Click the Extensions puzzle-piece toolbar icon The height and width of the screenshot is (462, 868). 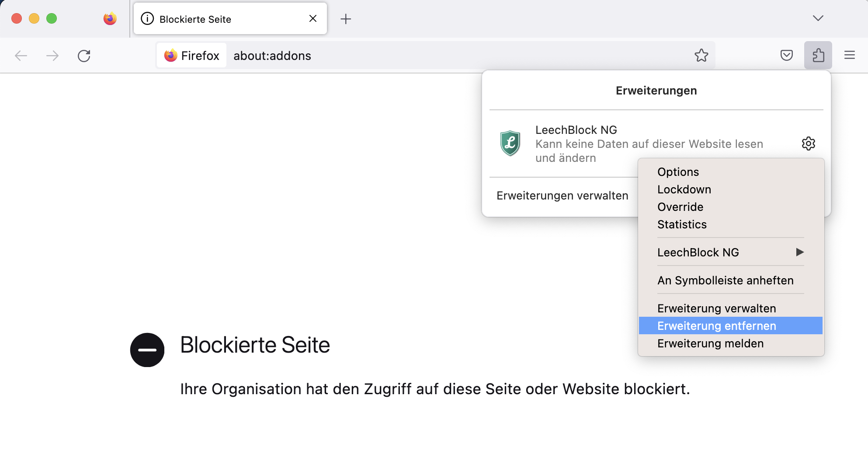[x=818, y=55]
